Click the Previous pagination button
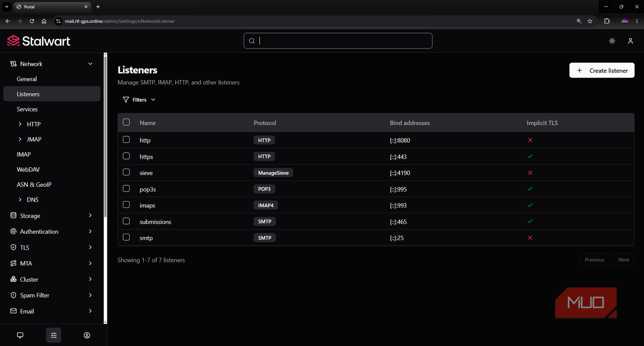The image size is (644, 346). tap(595, 260)
